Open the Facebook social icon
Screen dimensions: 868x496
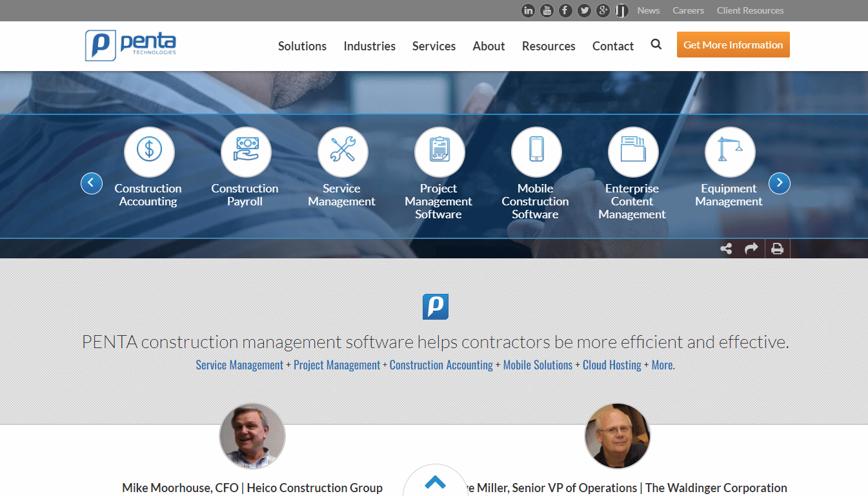tap(565, 10)
